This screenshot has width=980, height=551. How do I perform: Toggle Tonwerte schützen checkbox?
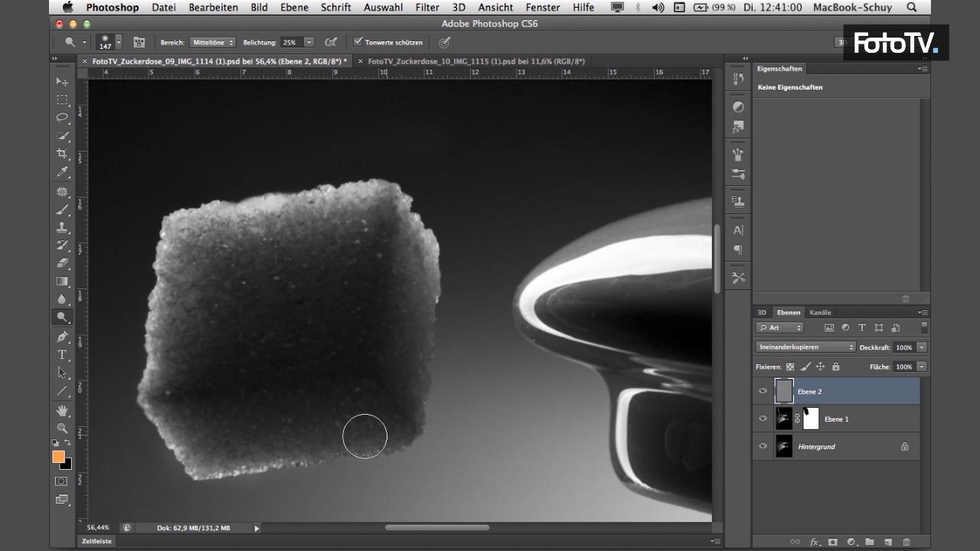358,42
